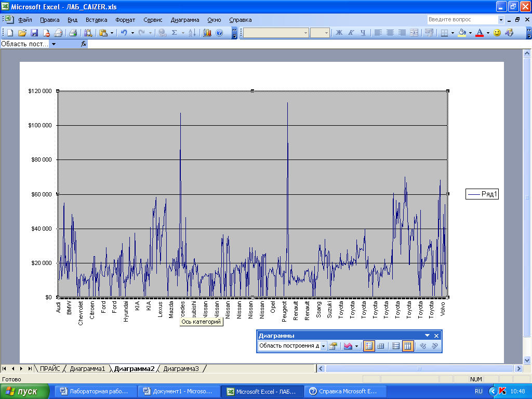
Task: Expand the Fill Color dropdown arrow
Action: click(470, 33)
